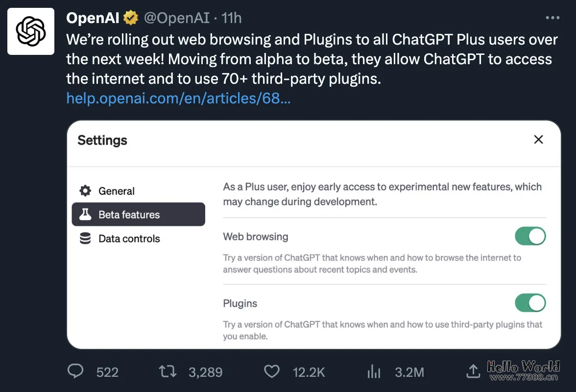Click the like heart icon
Image resolution: width=576 pixels, height=392 pixels.
(x=271, y=371)
